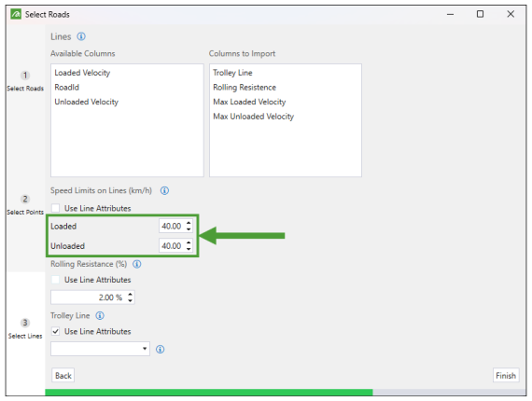Increase the Loaded speed limit value
This screenshot has width=532, height=401.
189,223
